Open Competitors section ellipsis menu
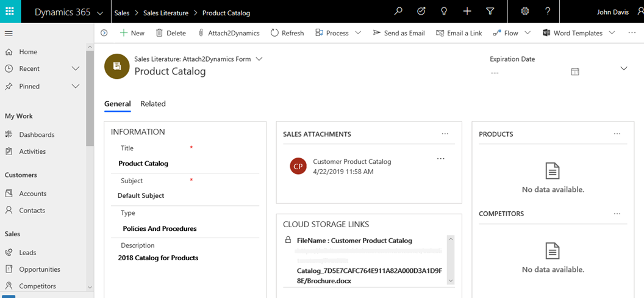 click(x=617, y=214)
